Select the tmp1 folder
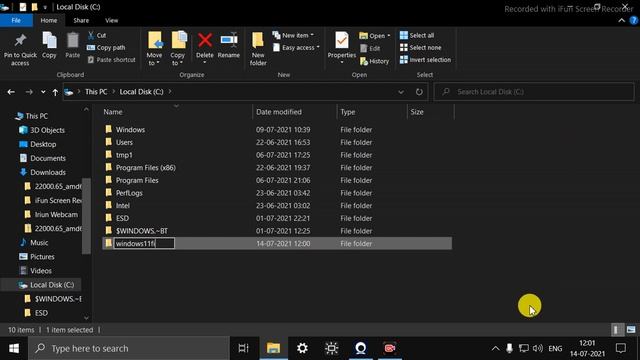This screenshot has width=640, height=360. click(x=124, y=155)
